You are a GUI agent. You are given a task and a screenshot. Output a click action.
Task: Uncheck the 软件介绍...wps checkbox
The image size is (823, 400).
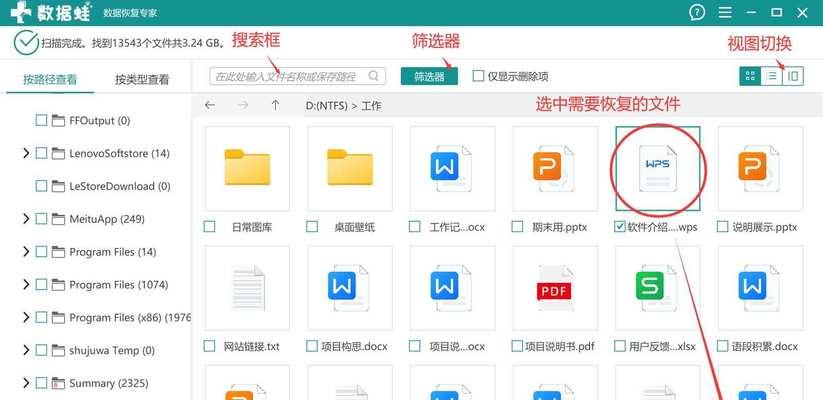pyautogui.click(x=619, y=227)
